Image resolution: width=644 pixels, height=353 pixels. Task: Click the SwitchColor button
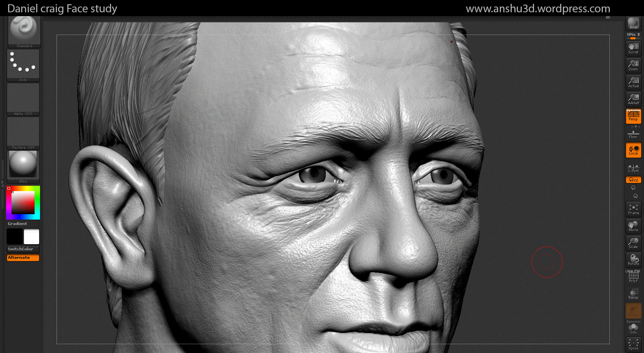coord(23,249)
